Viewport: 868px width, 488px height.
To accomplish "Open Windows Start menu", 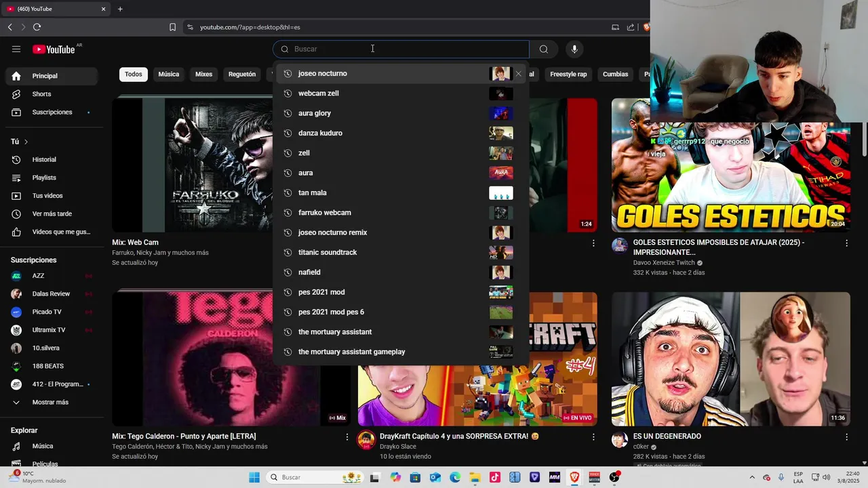I will 254,477.
